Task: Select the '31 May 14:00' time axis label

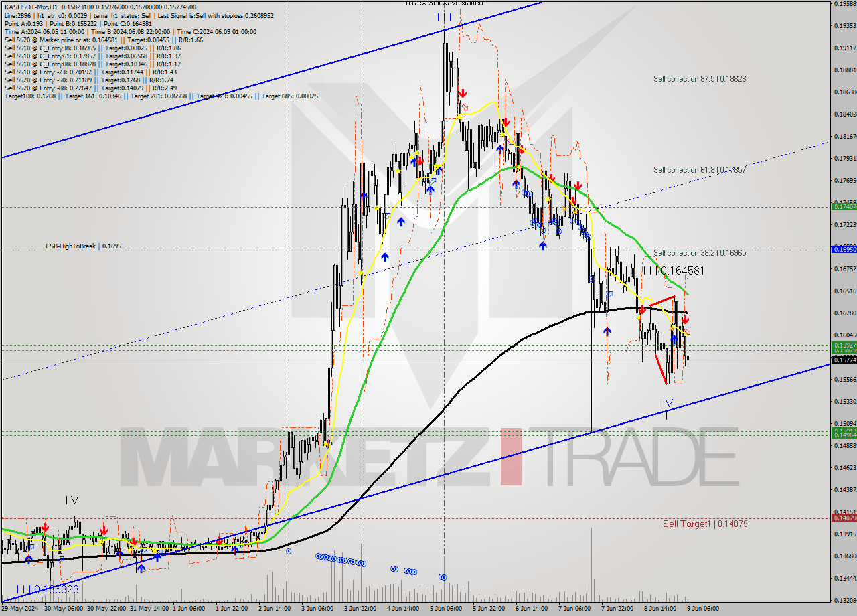Action: pos(149,609)
